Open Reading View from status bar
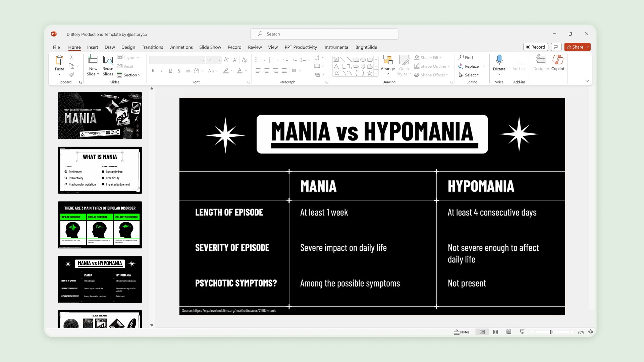Screen dimensions: 644x362 point(509,332)
